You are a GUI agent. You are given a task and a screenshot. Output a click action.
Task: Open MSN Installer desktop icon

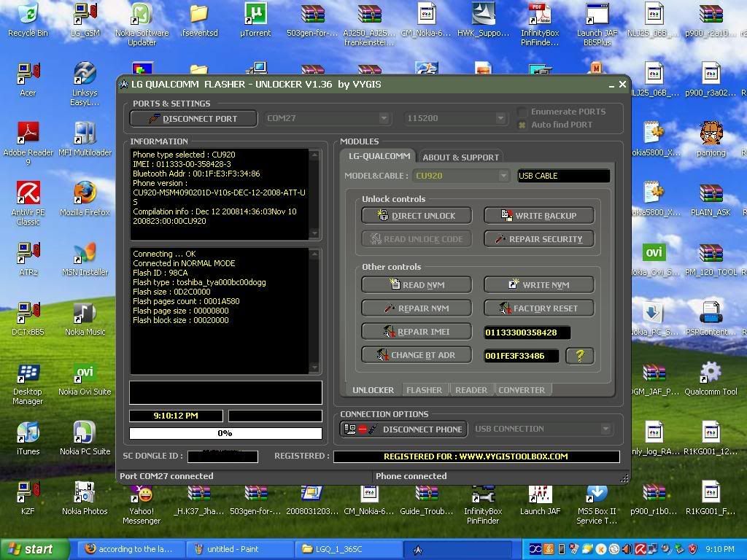(85, 259)
